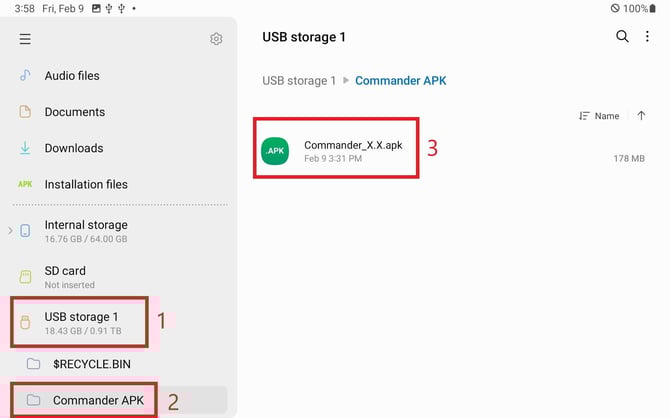Viewport: 670px width, 418px height.
Task: Open the Installation files category
Action: pyautogui.click(x=85, y=184)
